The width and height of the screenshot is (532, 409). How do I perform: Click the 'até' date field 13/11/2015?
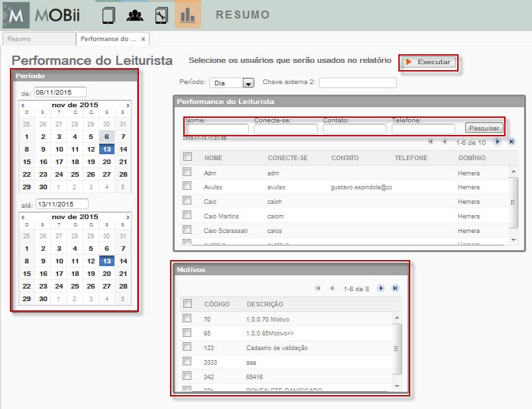(x=62, y=204)
